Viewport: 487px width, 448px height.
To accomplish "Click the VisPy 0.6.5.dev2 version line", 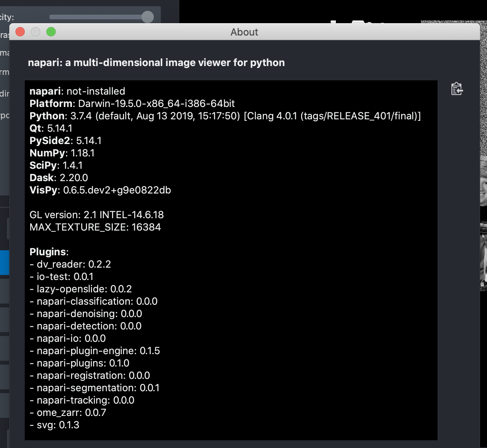I will [x=100, y=190].
